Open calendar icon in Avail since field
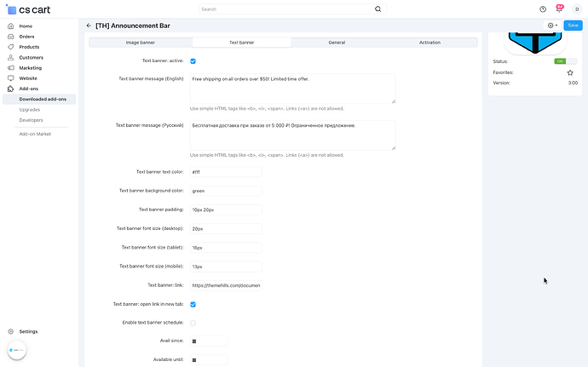The height and width of the screenshot is (367, 588). coord(195,341)
